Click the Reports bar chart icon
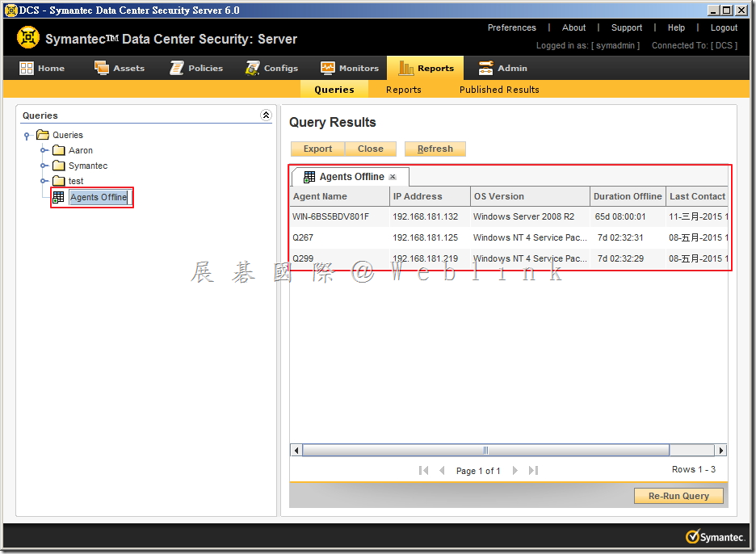The height and width of the screenshot is (554, 756). pos(405,68)
